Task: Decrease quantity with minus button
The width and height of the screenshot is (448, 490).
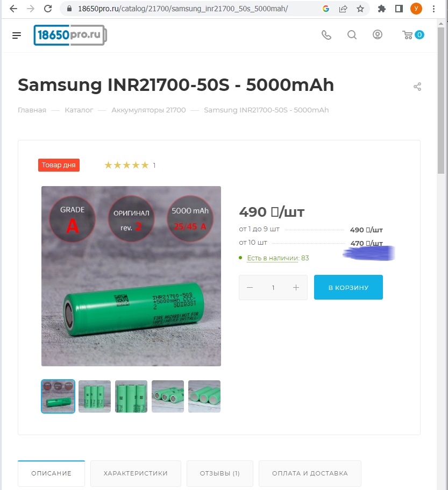Action: (x=250, y=288)
